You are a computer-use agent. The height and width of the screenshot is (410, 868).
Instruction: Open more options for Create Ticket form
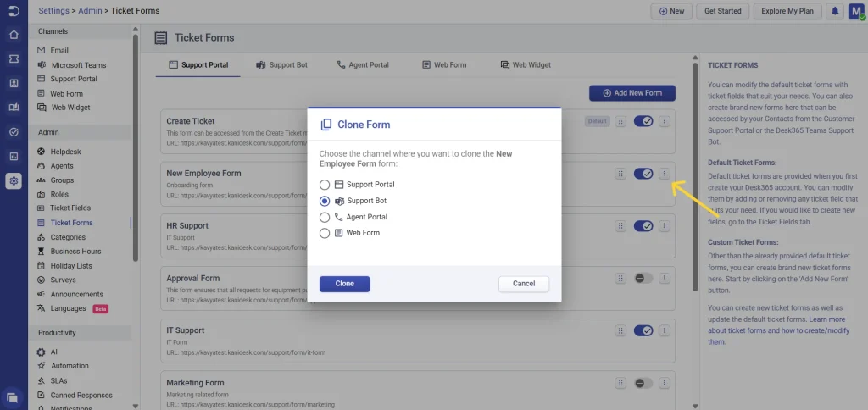665,121
